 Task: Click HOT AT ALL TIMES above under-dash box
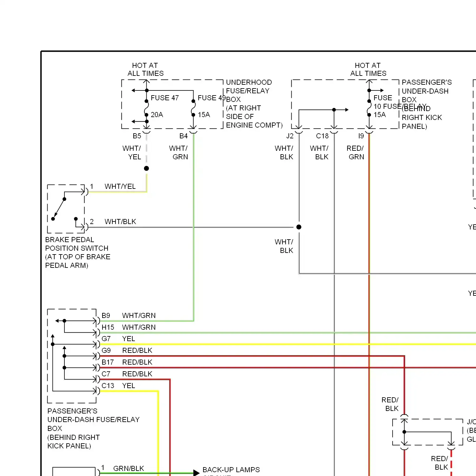[368, 69]
